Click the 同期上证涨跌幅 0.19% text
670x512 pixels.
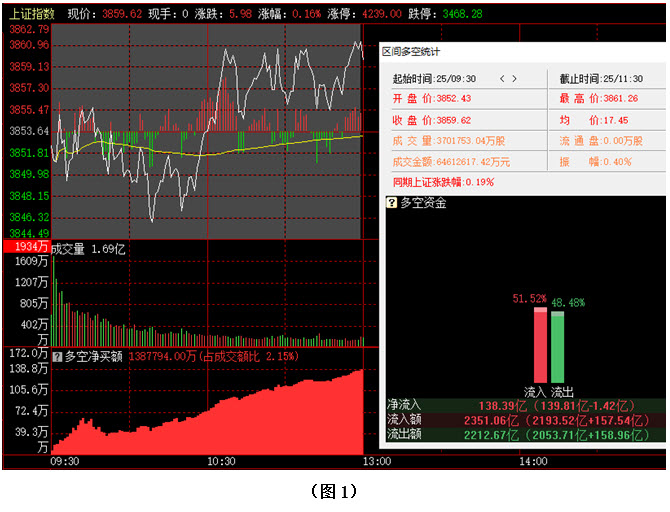coord(443,182)
